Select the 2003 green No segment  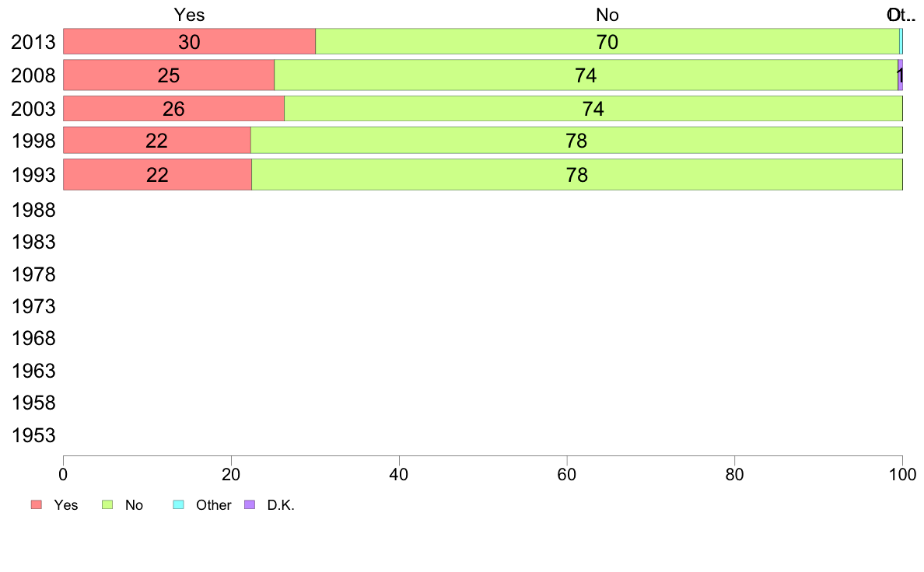click(x=593, y=109)
